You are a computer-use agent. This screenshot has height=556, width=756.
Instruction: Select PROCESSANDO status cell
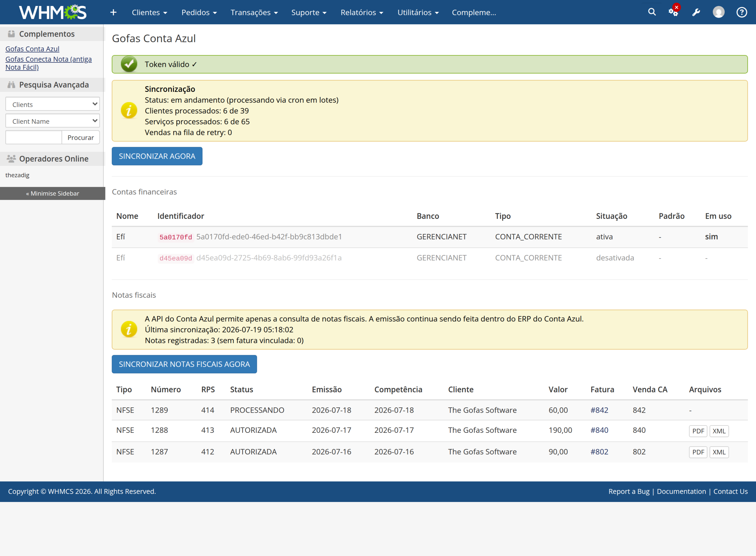click(257, 410)
